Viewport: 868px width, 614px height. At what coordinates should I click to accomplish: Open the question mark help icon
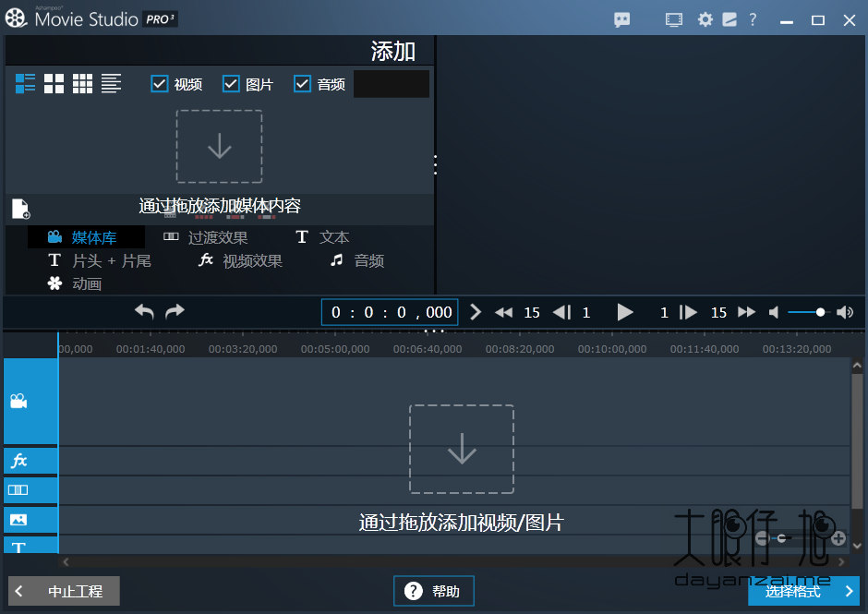pos(753,20)
